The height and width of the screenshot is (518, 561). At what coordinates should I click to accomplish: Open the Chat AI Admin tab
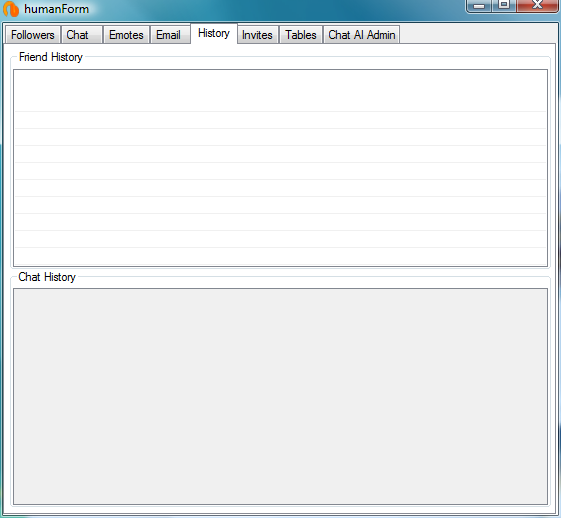click(362, 35)
